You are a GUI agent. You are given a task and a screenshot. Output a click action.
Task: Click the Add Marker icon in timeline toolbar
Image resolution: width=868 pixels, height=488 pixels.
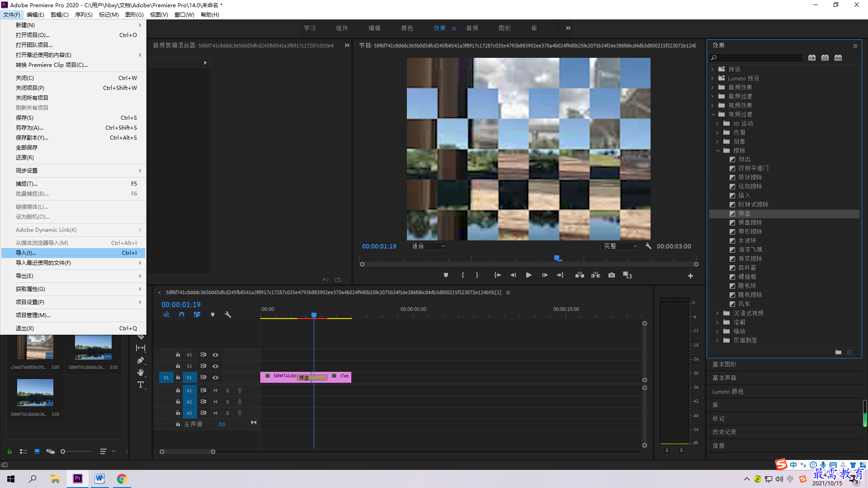212,314
